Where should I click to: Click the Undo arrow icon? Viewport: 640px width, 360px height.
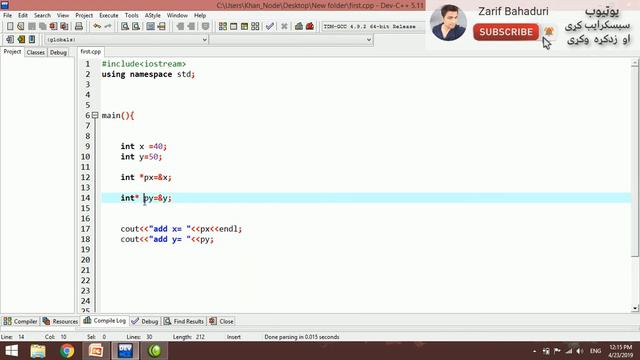click(x=97, y=27)
